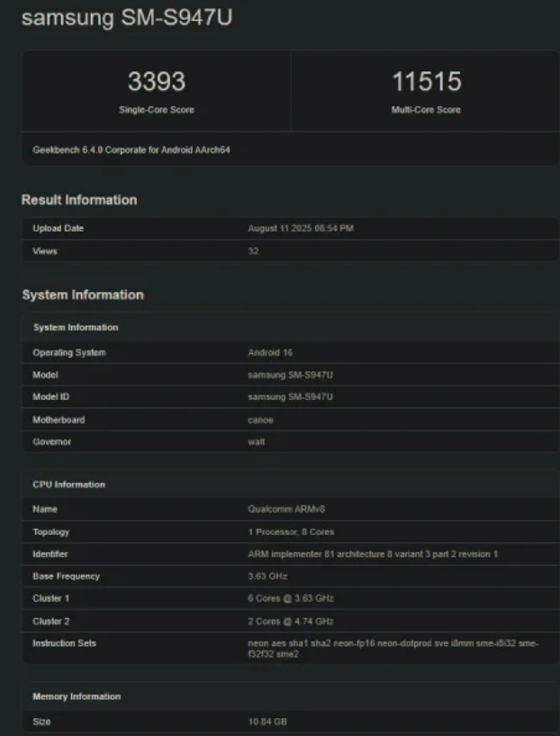Click the large System Information section heading
Viewport: 560px width, 736px height.
click(83, 295)
